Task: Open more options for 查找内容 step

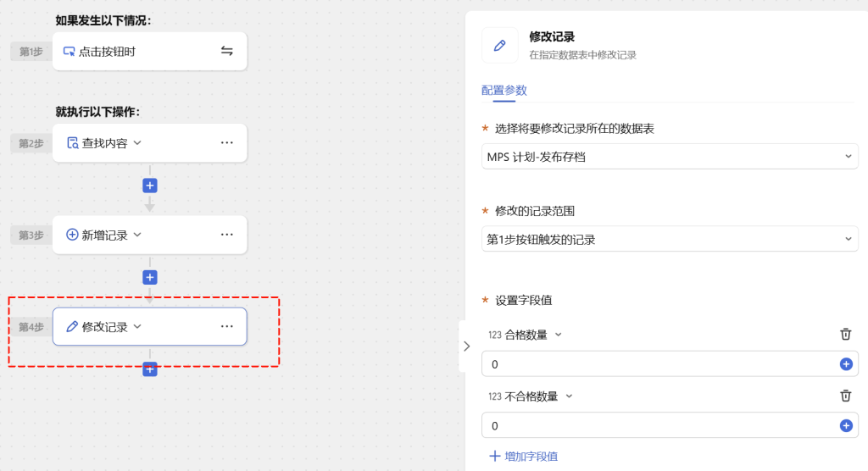Action: (227, 143)
